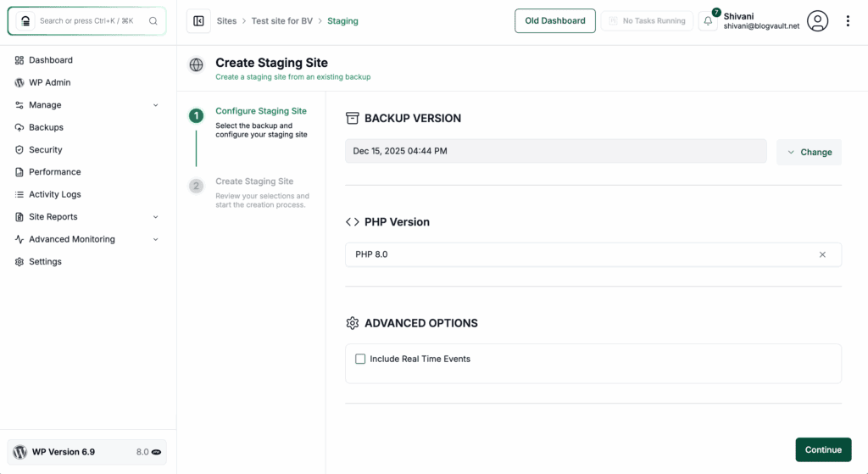Image resolution: width=868 pixels, height=474 pixels.
Task: Click the No Tasks Running indicator
Action: [647, 21]
